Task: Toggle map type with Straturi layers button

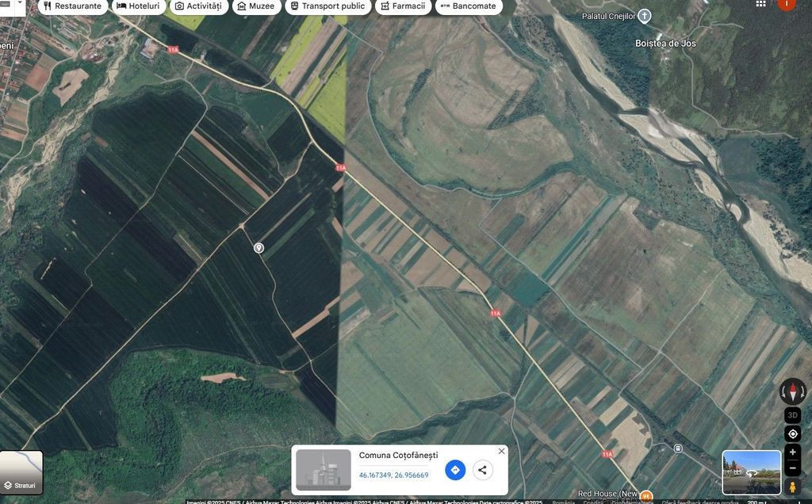Action: click(x=21, y=472)
